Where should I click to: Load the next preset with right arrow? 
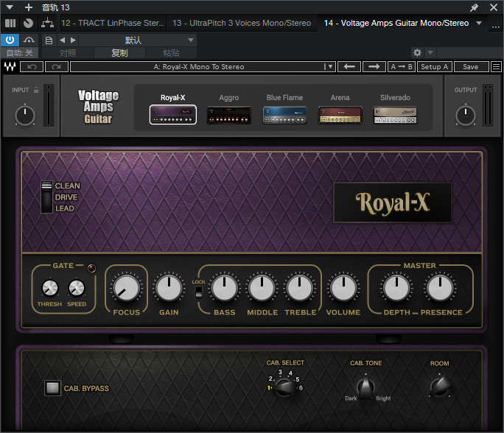click(x=374, y=67)
